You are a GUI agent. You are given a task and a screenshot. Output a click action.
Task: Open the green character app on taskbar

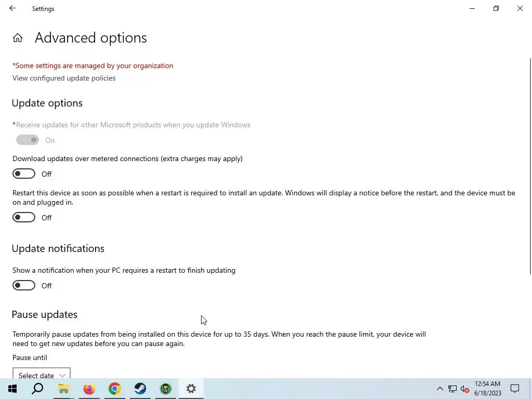[x=166, y=389]
